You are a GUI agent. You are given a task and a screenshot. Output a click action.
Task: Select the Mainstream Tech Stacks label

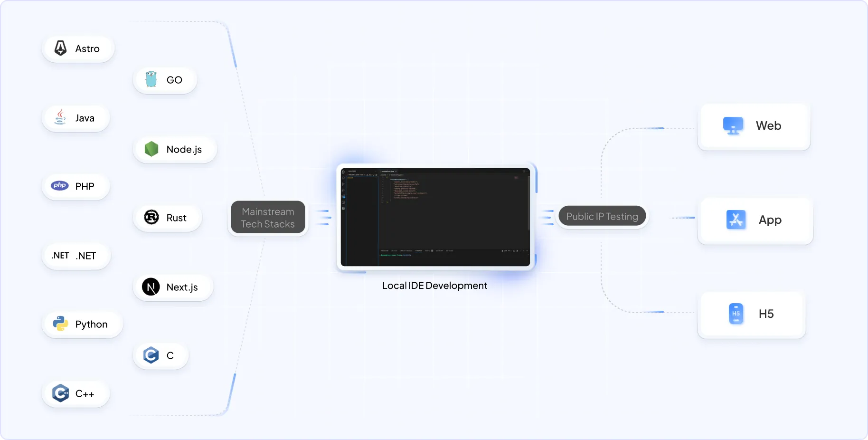tap(268, 218)
